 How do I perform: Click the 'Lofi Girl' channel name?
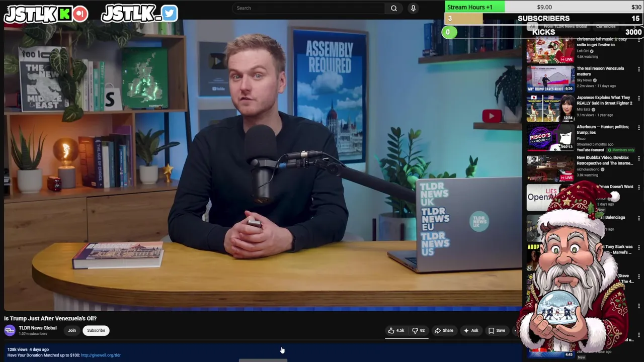pyautogui.click(x=583, y=51)
